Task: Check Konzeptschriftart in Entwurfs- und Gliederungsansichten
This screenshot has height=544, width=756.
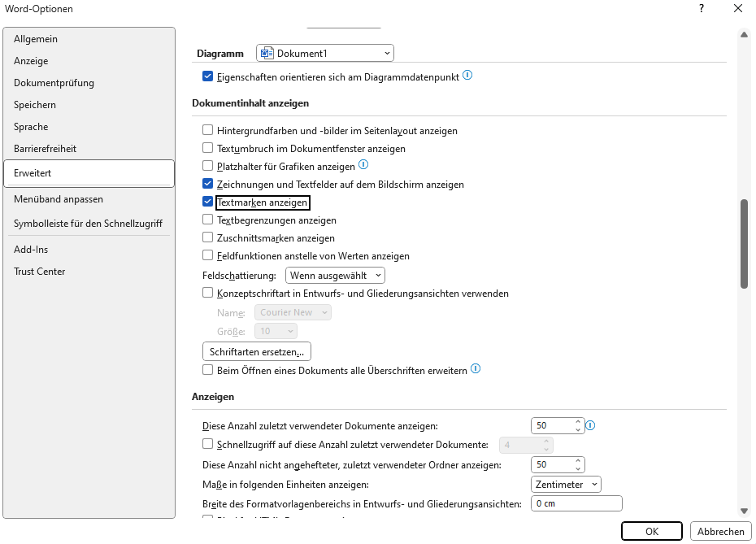Action: [207, 292]
